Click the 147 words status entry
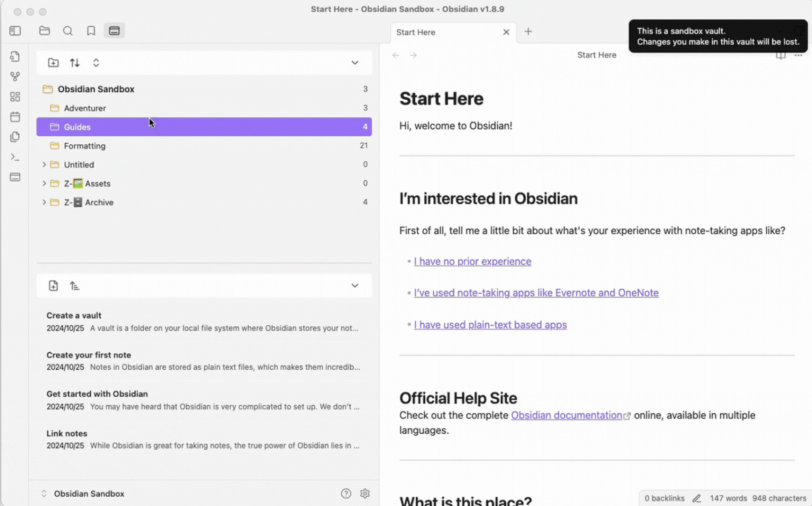Viewport: 812px width, 506px height. pos(728,499)
